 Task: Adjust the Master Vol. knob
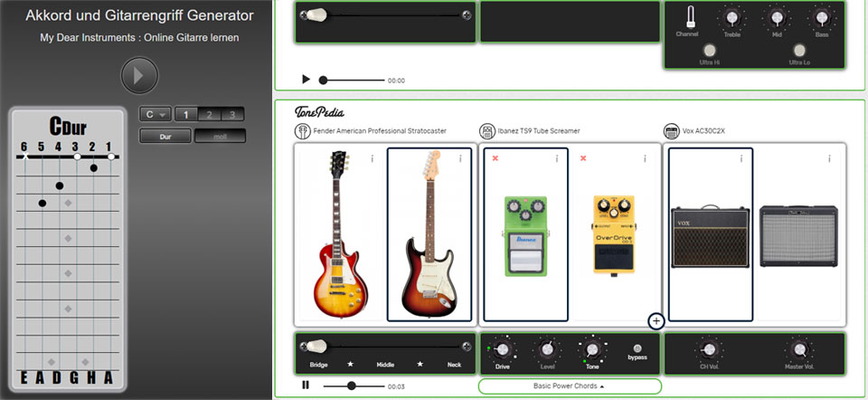pos(799,349)
